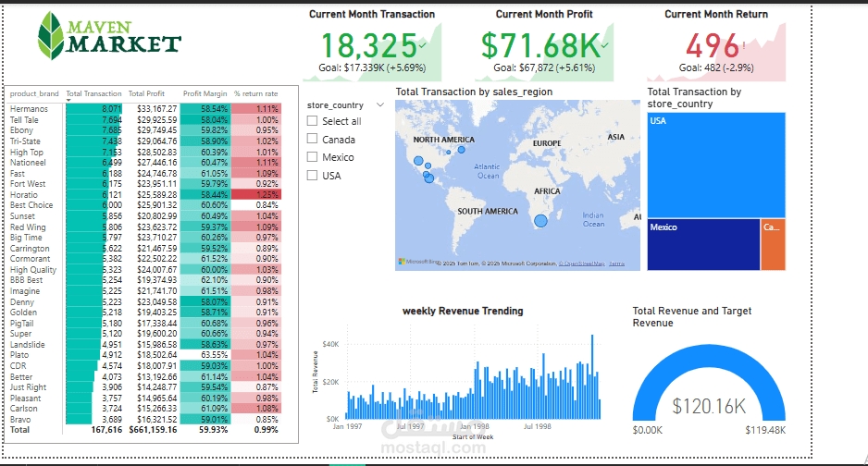Screen dimensions: 868x466
Task: Click the 63.55% profit margin cell
Action: point(205,355)
